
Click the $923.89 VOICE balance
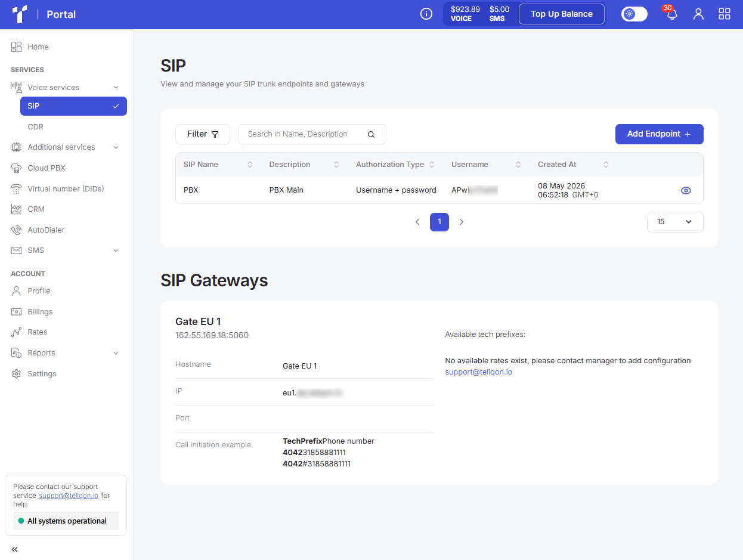click(x=465, y=14)
